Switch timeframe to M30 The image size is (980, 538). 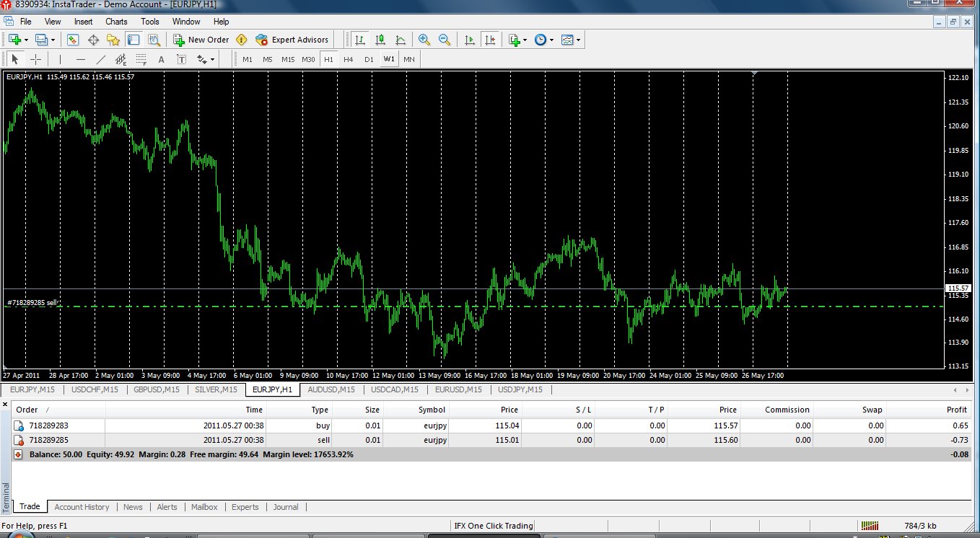pyautogui.click(x=308, y=59)
